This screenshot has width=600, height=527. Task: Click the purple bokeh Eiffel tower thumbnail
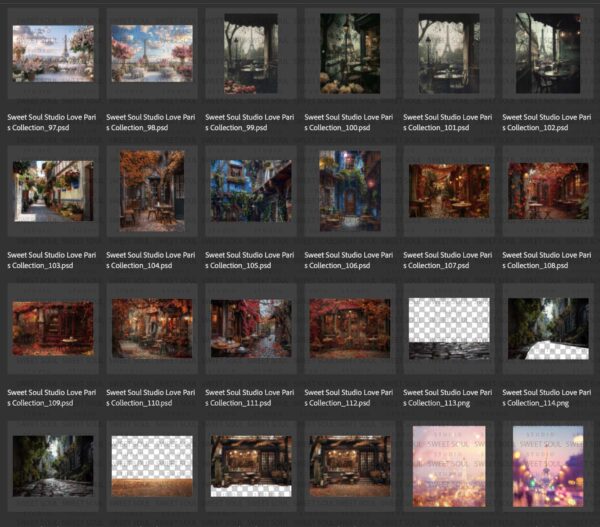(548, 466)
